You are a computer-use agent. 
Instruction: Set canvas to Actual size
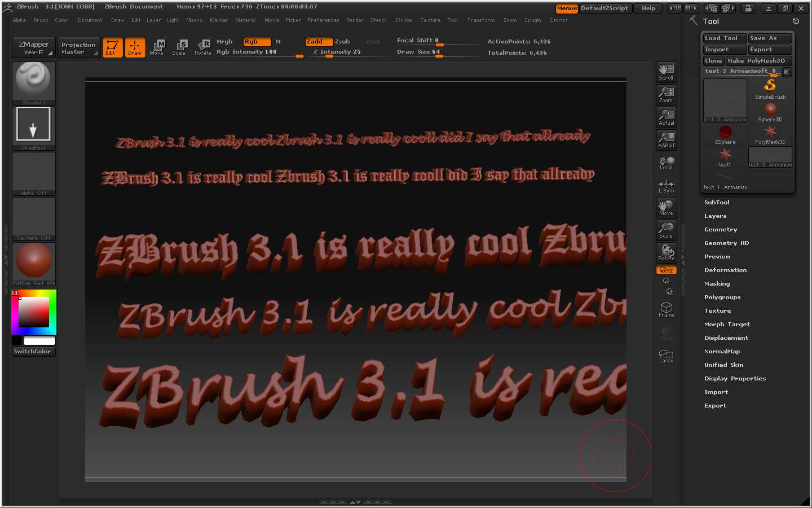667,117
